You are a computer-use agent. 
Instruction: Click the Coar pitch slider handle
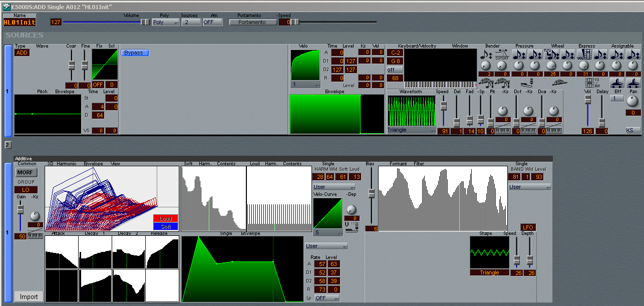[x=72, y=65]
